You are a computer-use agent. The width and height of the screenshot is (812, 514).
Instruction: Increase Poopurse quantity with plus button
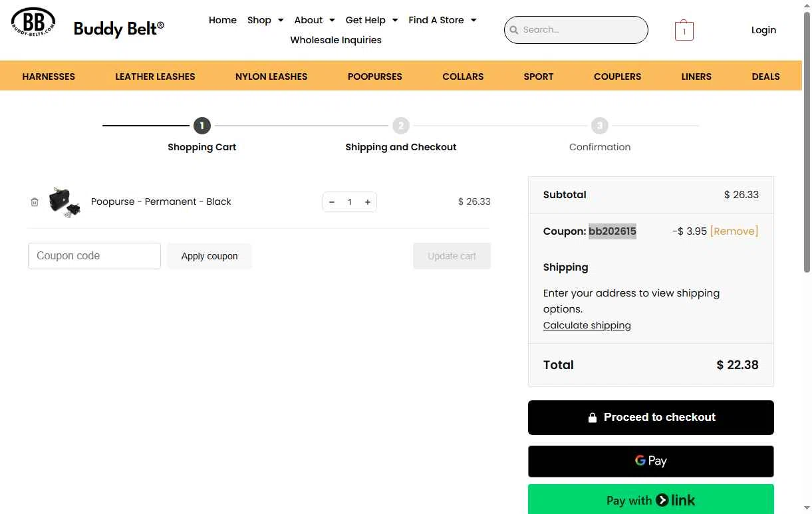coord(367,202)
